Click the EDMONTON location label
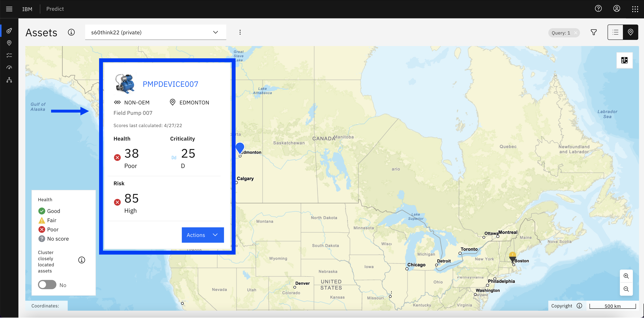Screen dimensions: 644x318 [194, 102]
